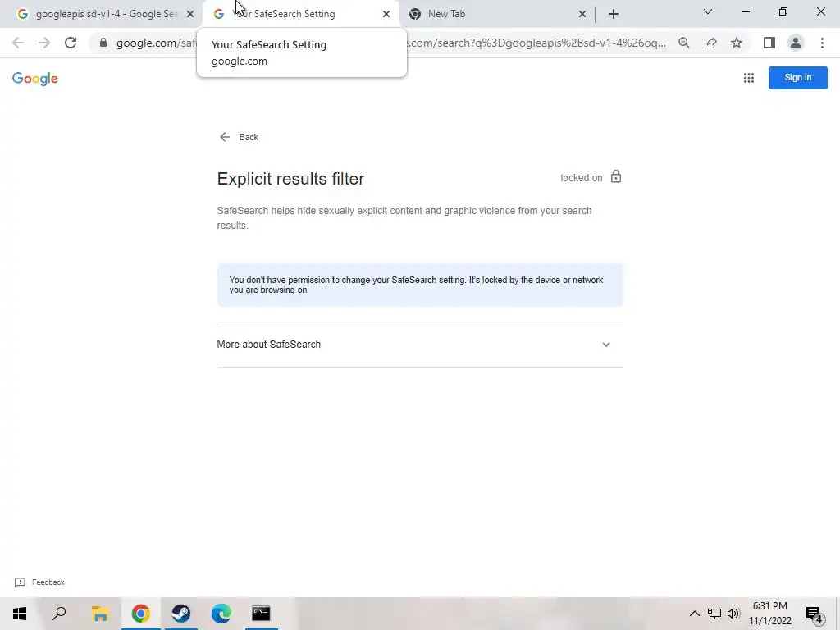Image resolution: width=840 pixels, height=630 pixels.
Task: Go Back via page Back link
Action: [239, 137]
